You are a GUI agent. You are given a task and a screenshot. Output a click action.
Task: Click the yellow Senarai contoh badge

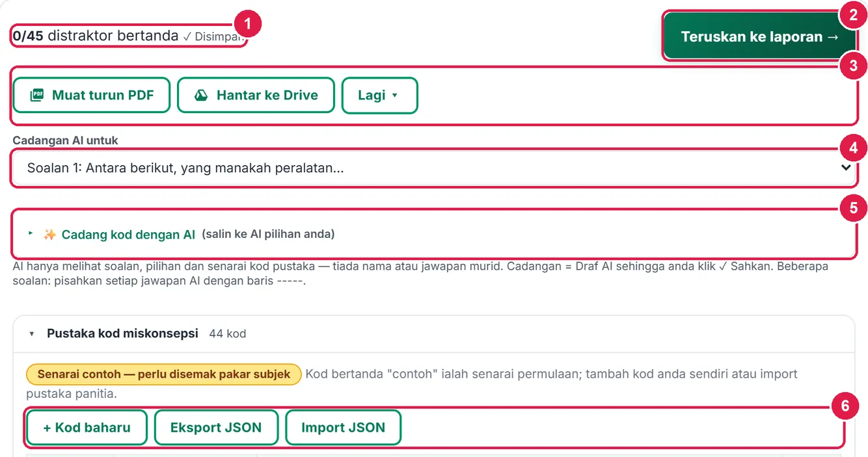(x=164, y=374)
